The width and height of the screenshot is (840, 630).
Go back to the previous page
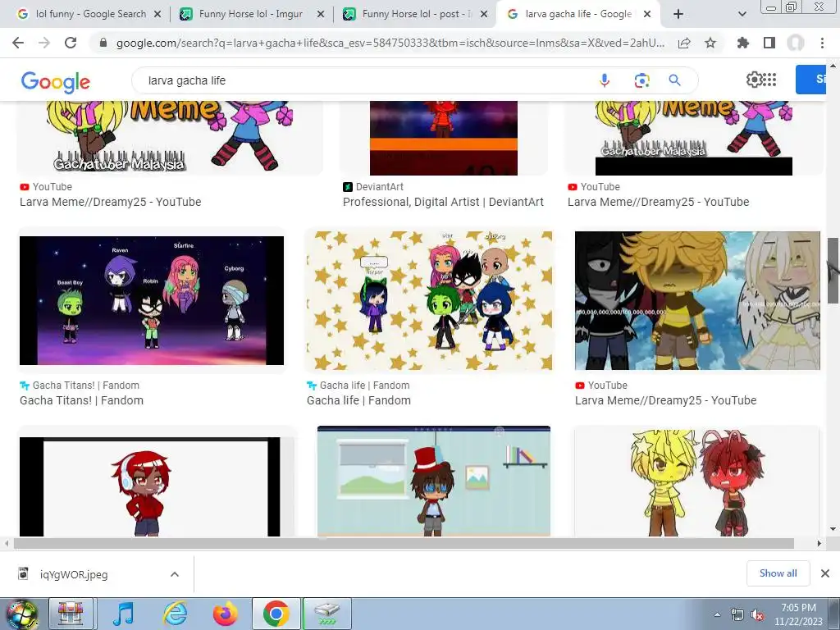[x=18, y=43]
